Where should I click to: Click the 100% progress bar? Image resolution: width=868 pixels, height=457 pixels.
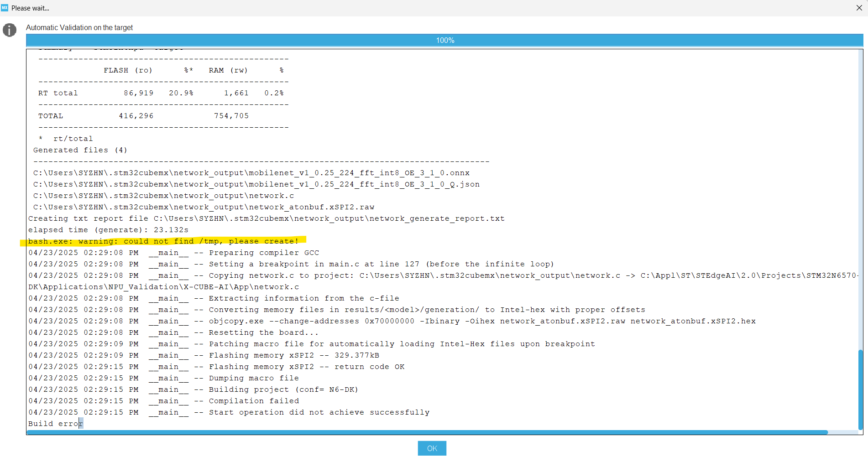(x=444, y=40)
